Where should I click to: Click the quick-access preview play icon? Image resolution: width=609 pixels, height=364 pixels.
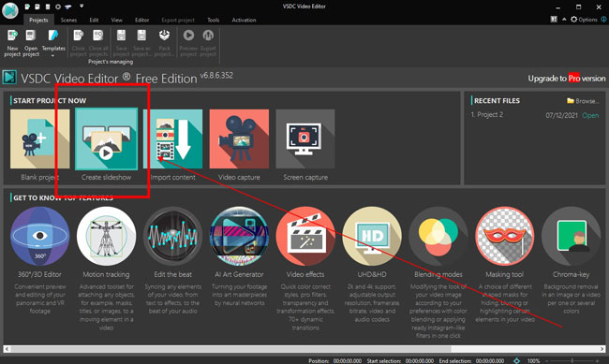(x=57, y=7)
